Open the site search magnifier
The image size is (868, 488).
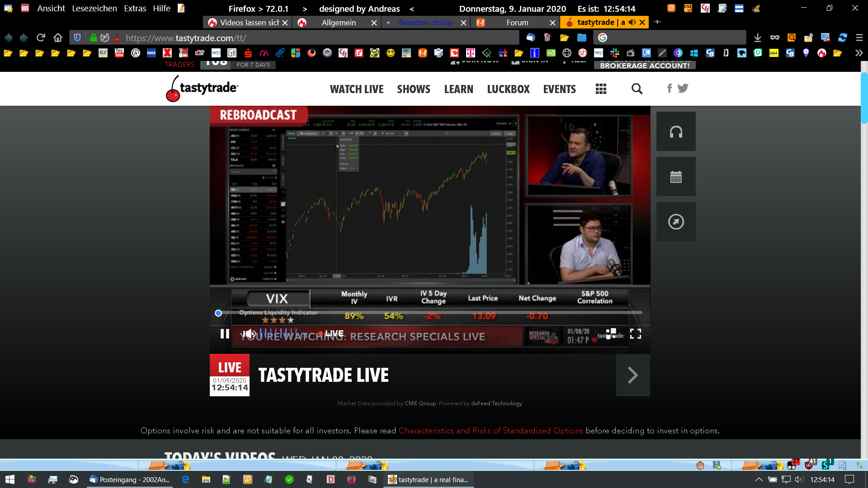tap(637, 89)
